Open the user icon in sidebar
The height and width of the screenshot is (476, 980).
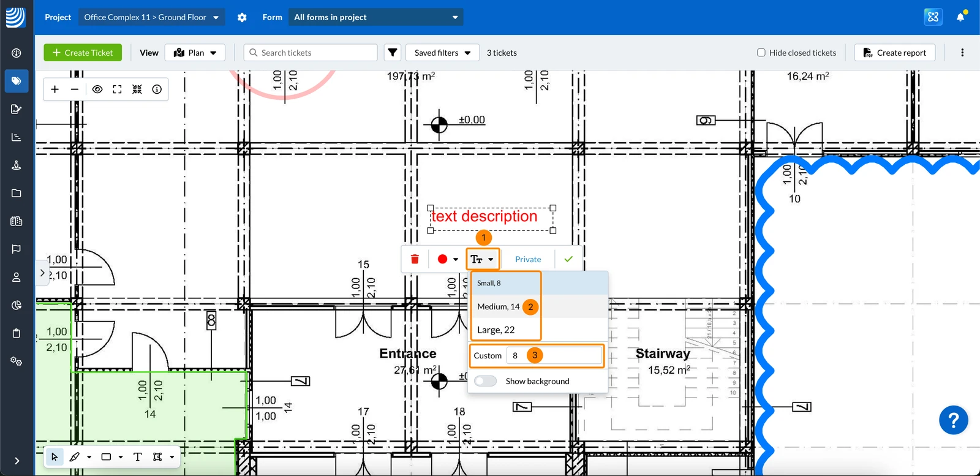17,277
